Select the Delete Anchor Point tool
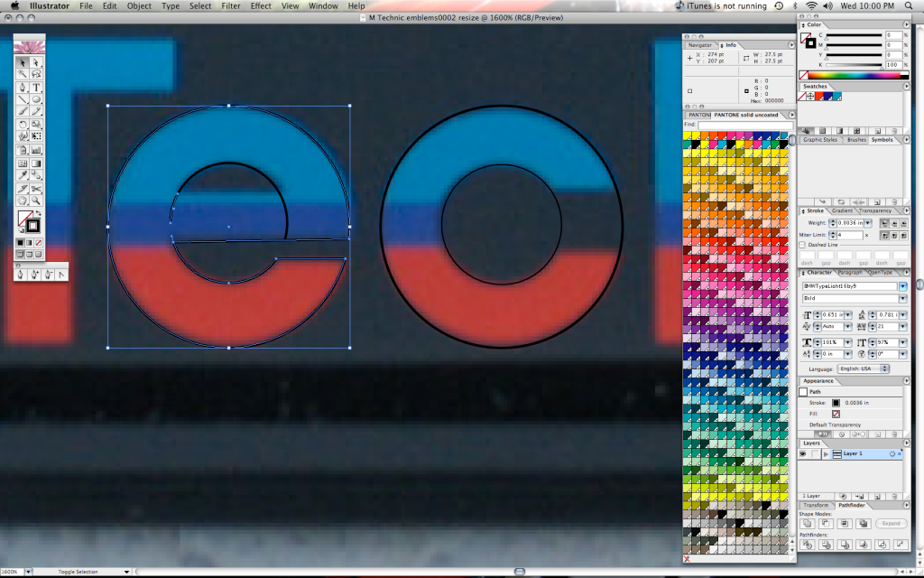924x578 pixels. 48,275
